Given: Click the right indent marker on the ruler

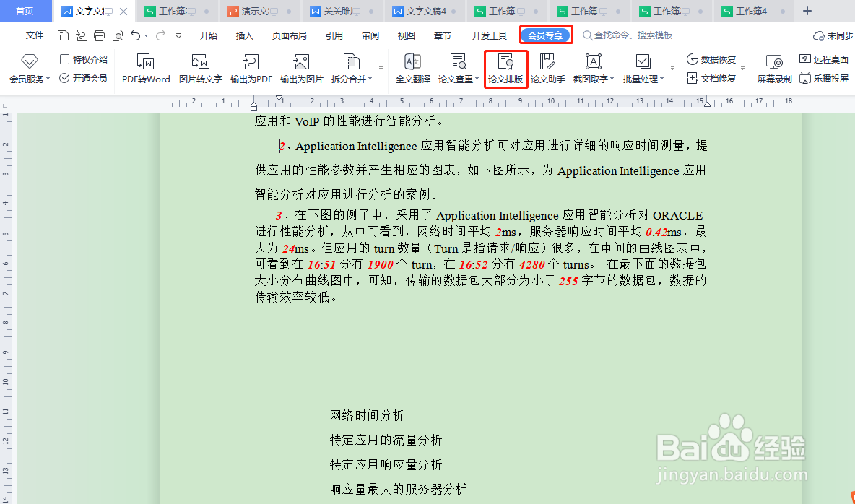Looking at the screenshot, I should coord(707,103).
